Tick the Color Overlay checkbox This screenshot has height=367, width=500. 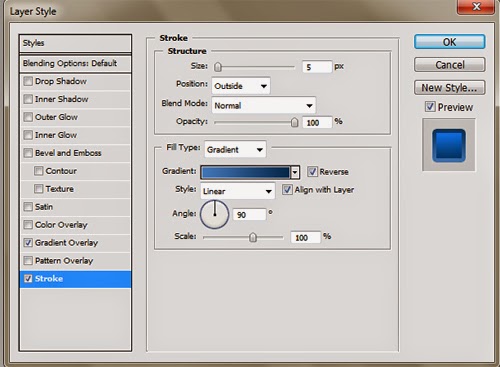28,225
